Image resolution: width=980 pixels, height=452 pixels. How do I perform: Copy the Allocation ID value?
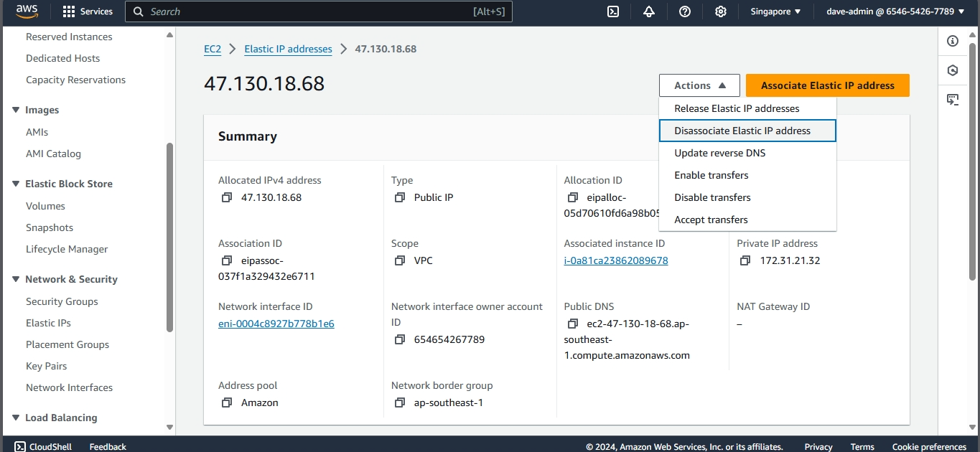[x=573, y=197]
